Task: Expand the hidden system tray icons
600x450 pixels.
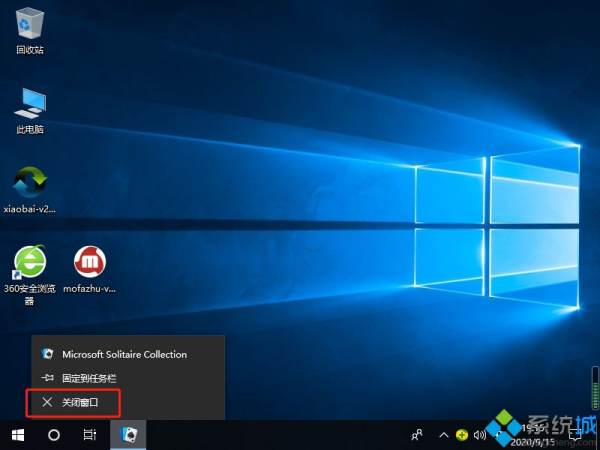Action: (x=441, y=435)
